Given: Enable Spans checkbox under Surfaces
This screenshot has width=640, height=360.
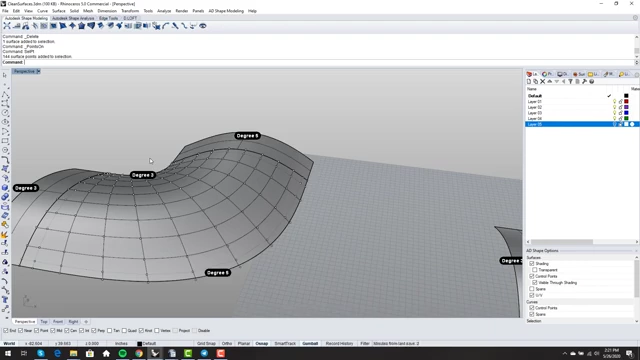Looking at the screenshot, I should 532,289.
